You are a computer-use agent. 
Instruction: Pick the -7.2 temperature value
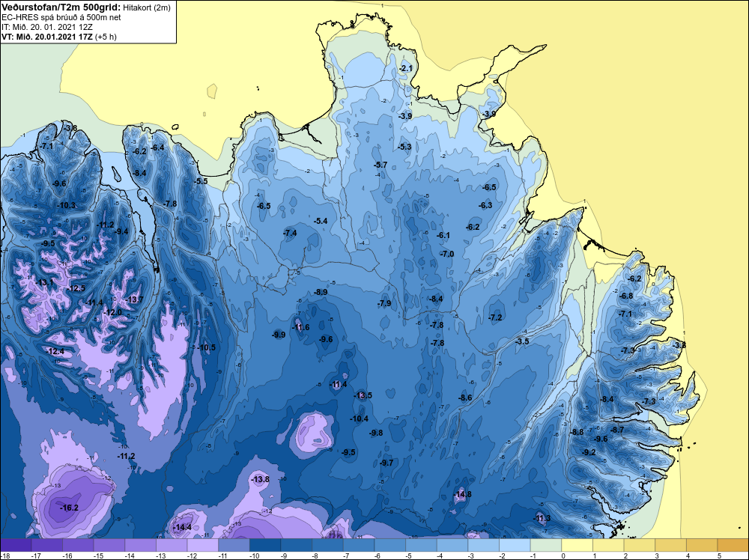coord(495,317)
